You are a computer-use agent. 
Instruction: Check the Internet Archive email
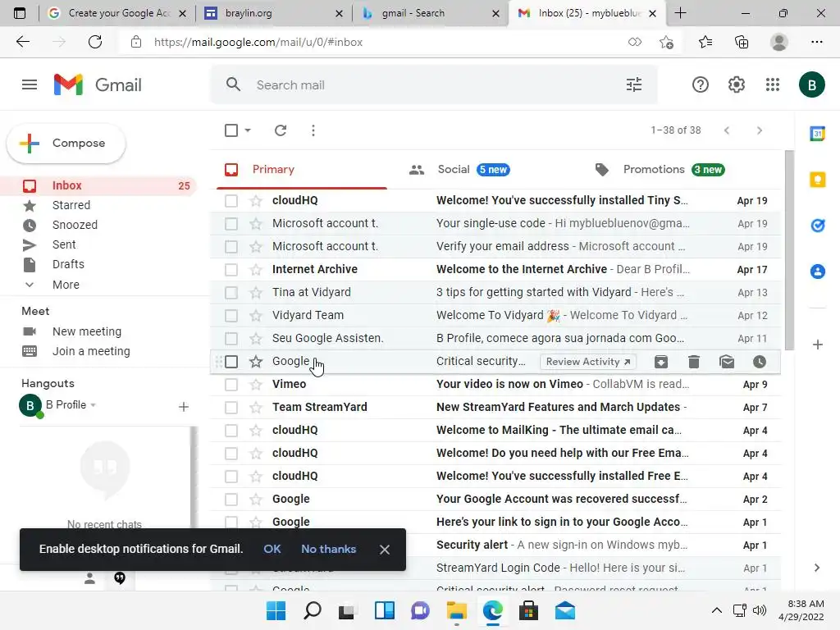231,269
